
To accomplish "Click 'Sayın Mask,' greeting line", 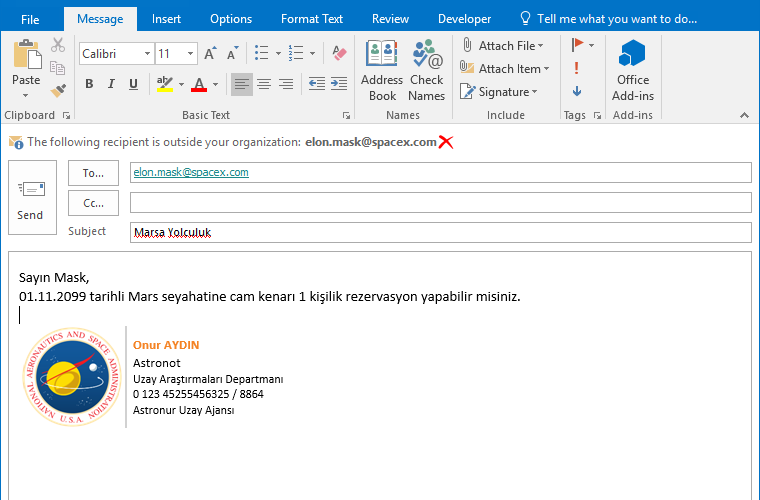I will coord(54,278).
